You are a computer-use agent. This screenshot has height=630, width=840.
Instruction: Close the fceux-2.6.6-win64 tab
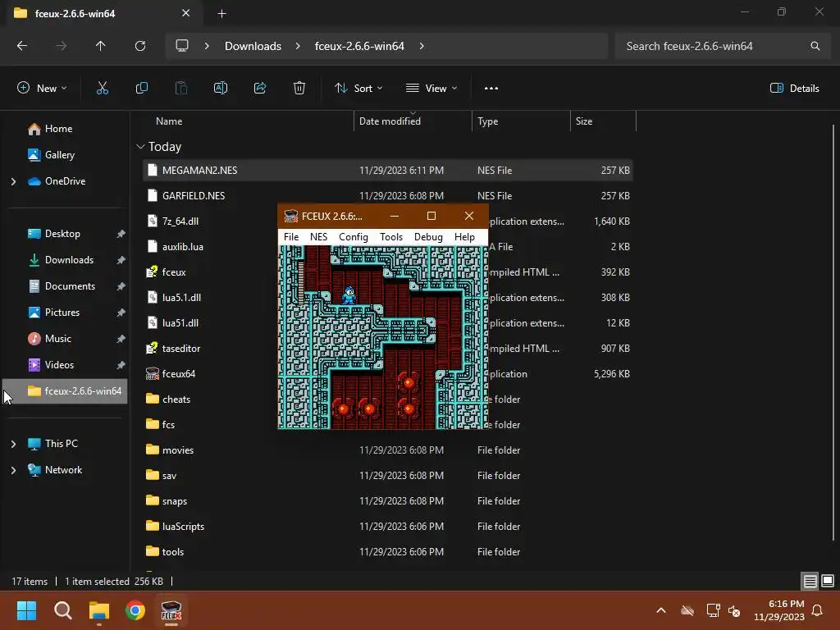(x=186, y=13)
